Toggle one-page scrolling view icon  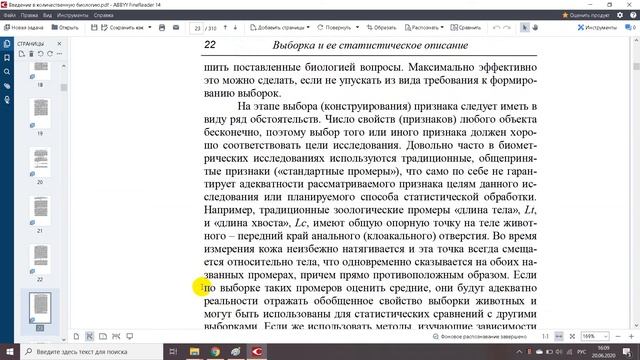pos(89,336)
